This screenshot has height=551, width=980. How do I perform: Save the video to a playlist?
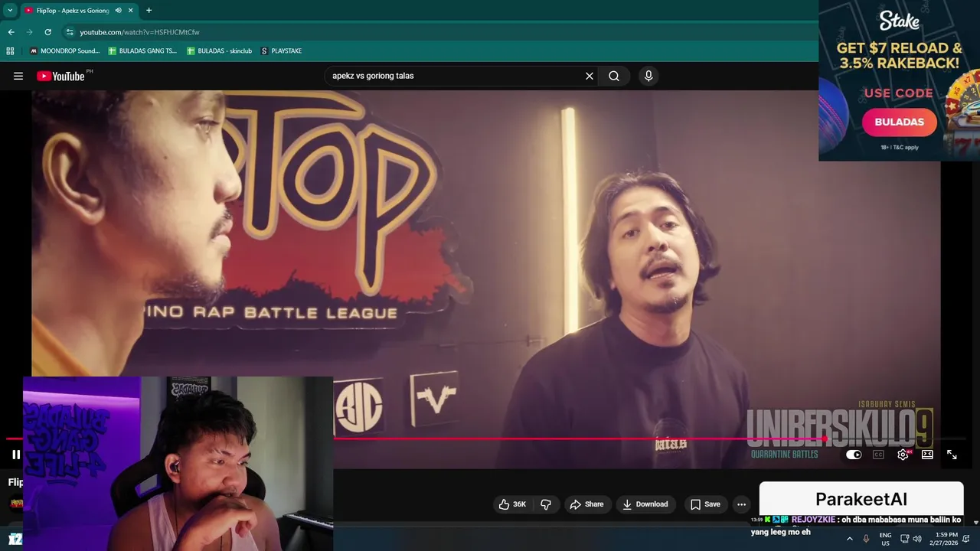click(705, 504)
